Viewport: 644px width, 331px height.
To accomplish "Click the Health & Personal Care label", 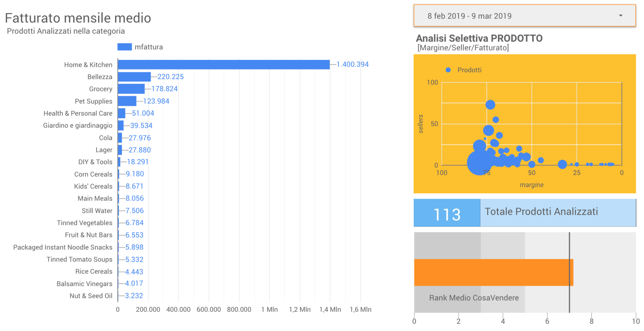I will click(x=78, y=113).
